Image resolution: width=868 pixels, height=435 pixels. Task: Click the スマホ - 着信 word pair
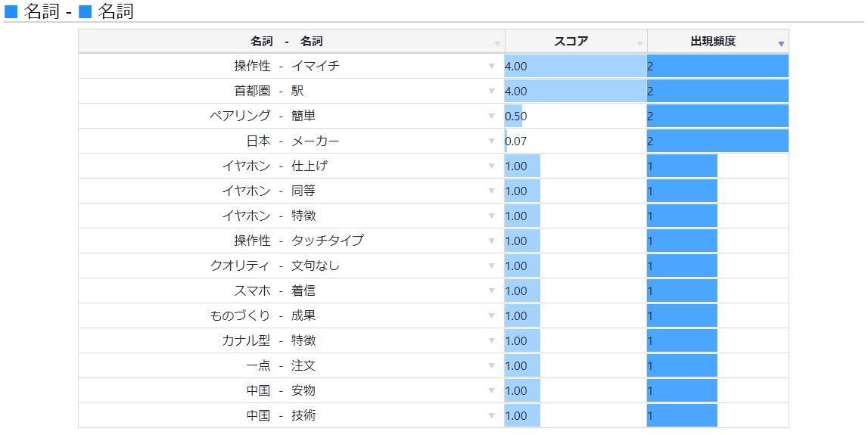[274, 291]
